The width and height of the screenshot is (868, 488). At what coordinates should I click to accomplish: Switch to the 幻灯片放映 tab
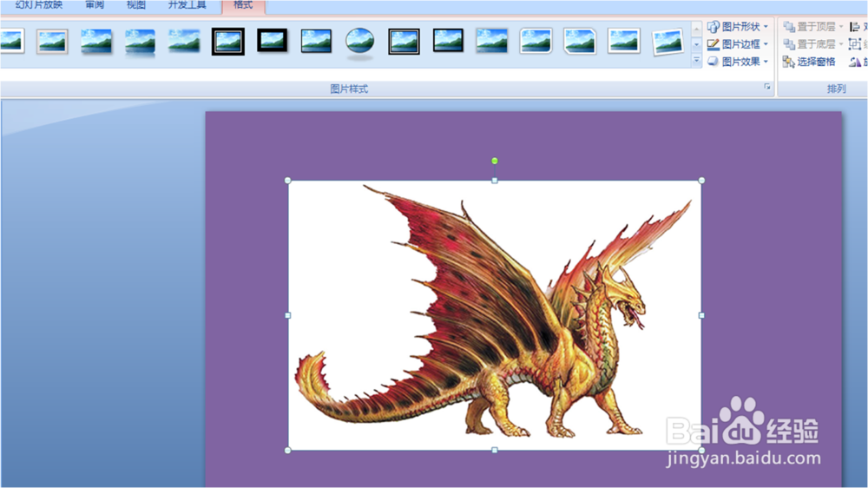(39, 5)
